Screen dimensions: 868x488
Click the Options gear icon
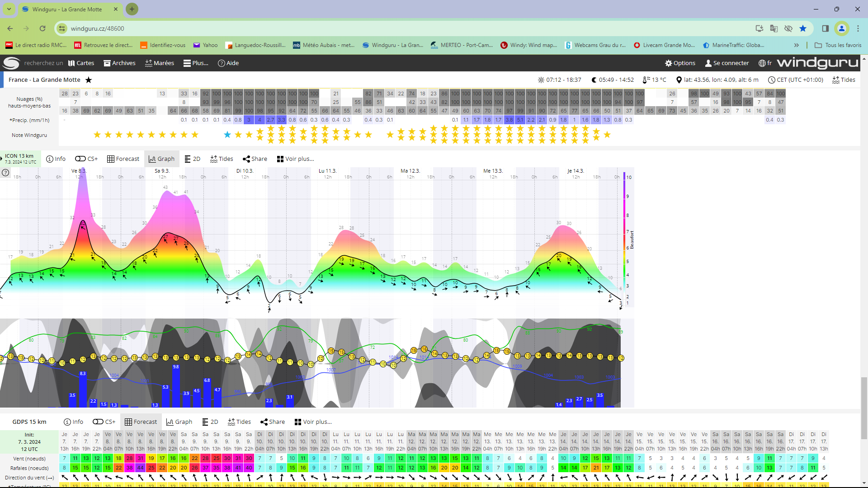pyautogui.click(x=669, y=63)
